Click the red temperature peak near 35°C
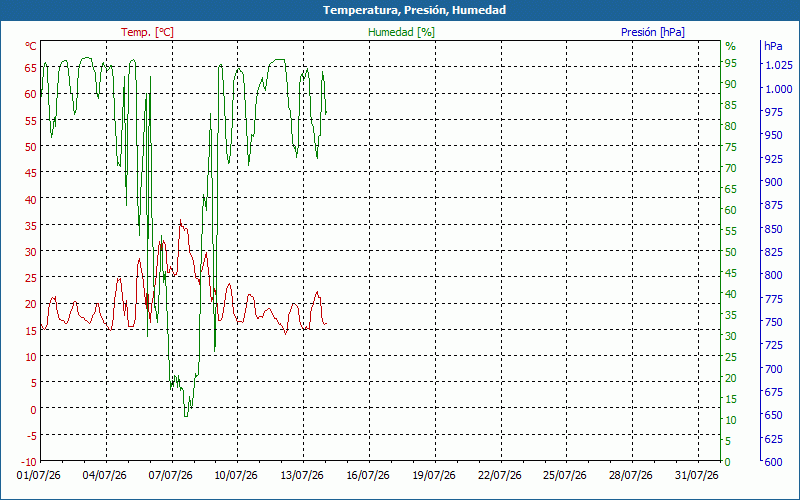 click(180, 220)
